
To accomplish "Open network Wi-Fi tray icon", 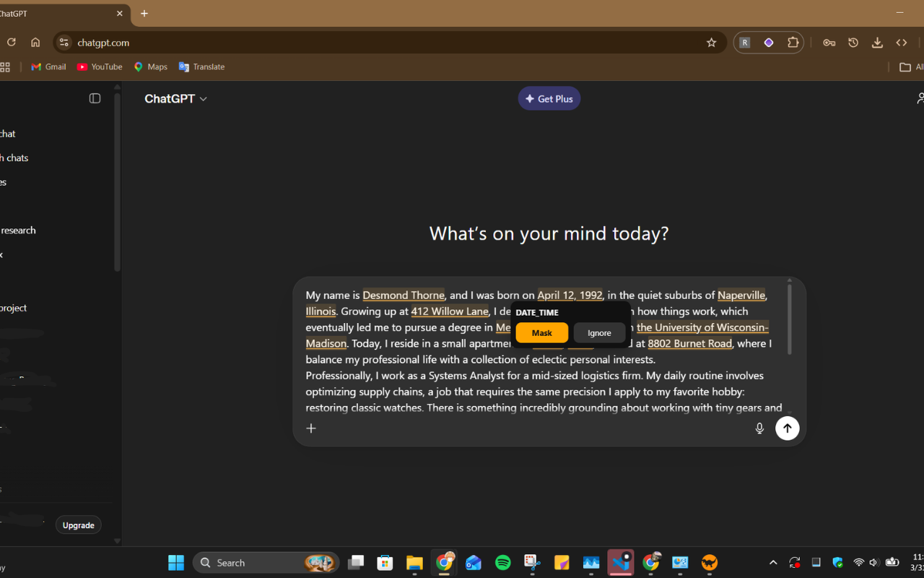I will [x=858, y=563].
